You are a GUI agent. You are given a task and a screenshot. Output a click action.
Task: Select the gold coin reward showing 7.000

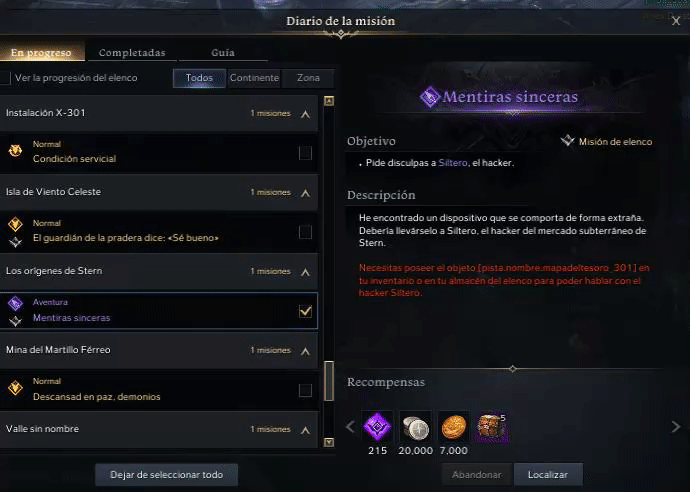(x=454, y=426)
